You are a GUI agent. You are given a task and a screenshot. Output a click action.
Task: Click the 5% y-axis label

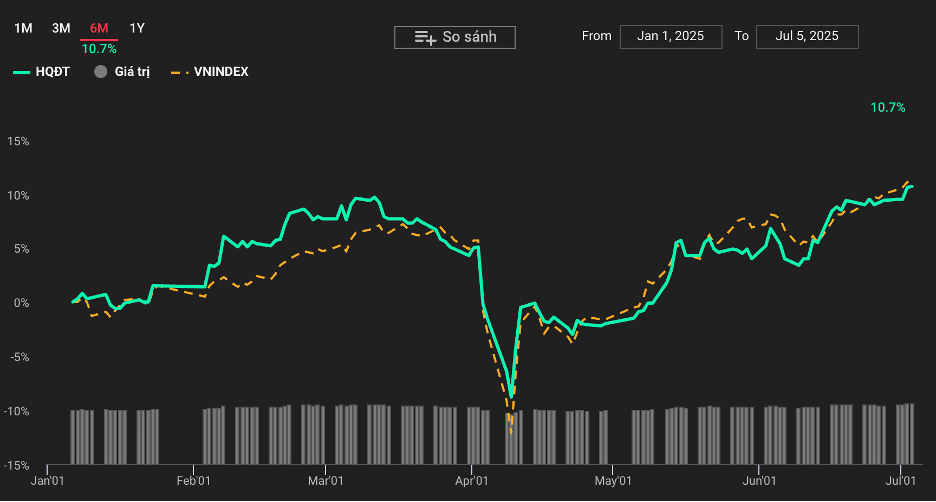(x=21, y=249)
